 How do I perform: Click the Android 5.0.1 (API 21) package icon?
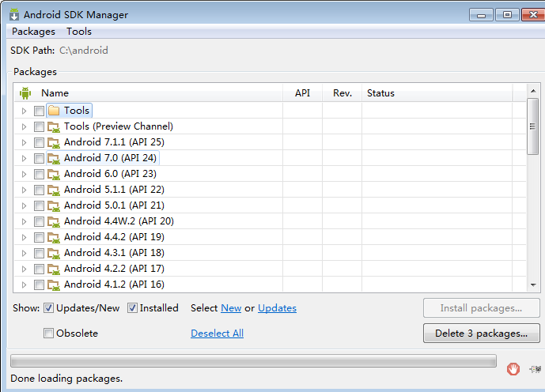(x=54, y=205)
